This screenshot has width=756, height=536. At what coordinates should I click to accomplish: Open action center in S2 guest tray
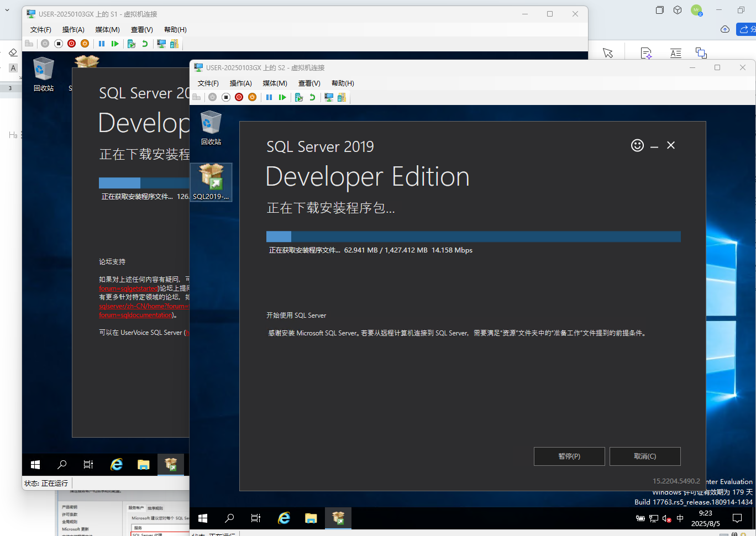737,518
